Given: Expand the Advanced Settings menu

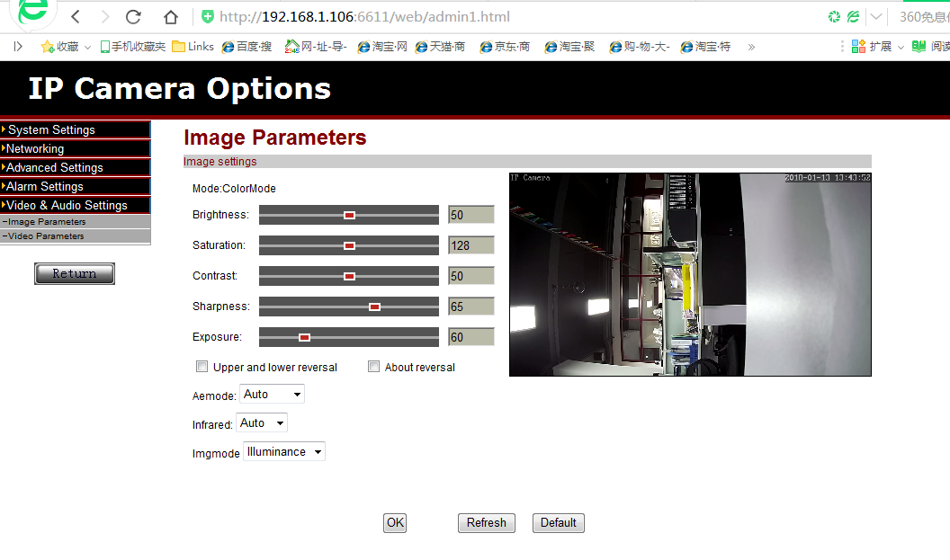Looking at the screenshot, I should tap(76, 167).
